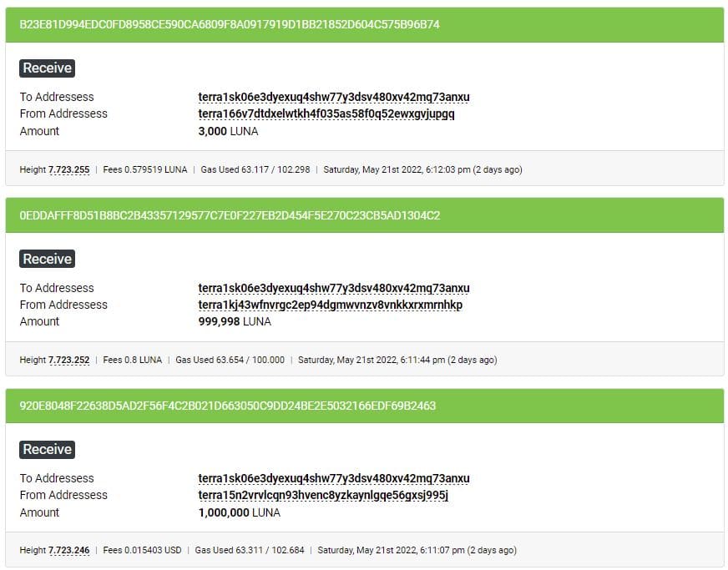Image resolution: width=728 pixels, height=570 pixels.
Task: Click Fees 0.015403 USD text
Action: (142, 551)
